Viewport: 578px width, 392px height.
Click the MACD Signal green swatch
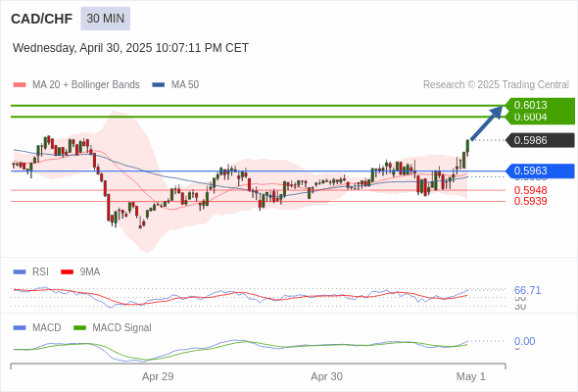[x=79, y=328]
